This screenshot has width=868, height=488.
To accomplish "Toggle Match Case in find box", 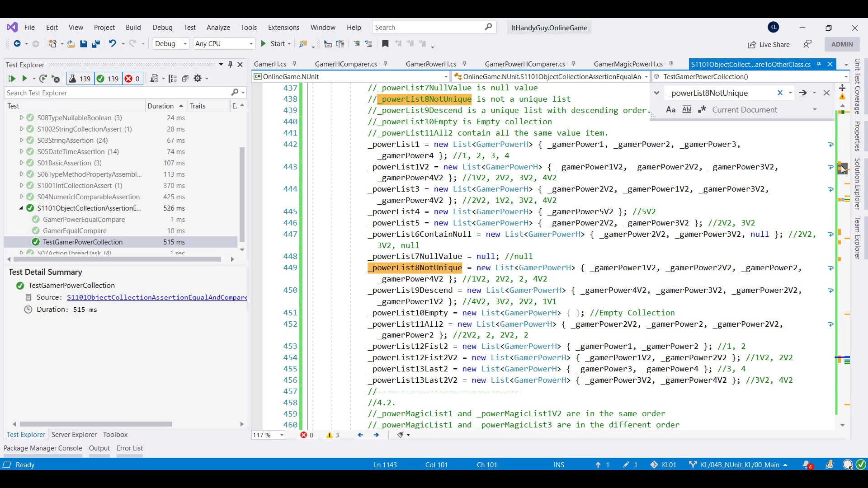I will [671, 110].
